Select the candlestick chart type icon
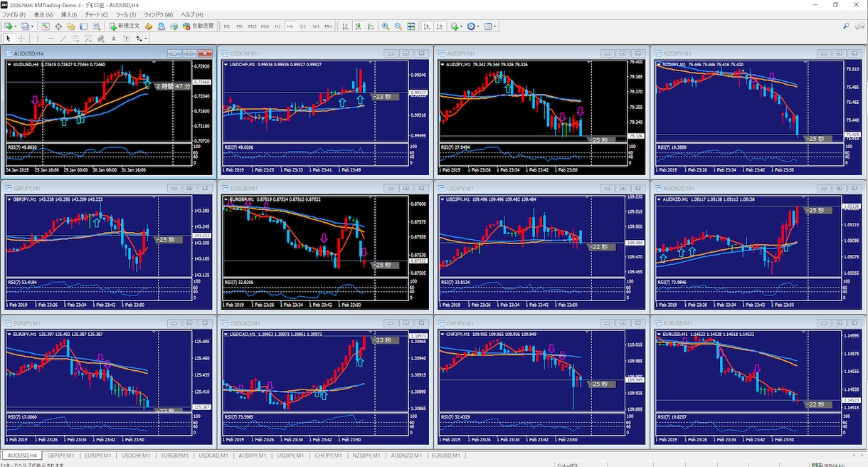This screenshot has height=467, width=868. coord(358,26)
